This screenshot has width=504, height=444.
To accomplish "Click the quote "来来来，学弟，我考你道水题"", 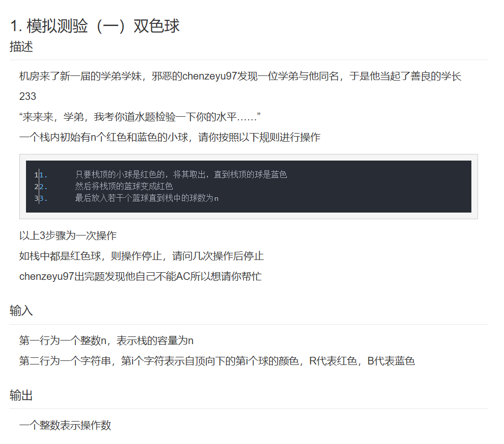I will [140, 117].
